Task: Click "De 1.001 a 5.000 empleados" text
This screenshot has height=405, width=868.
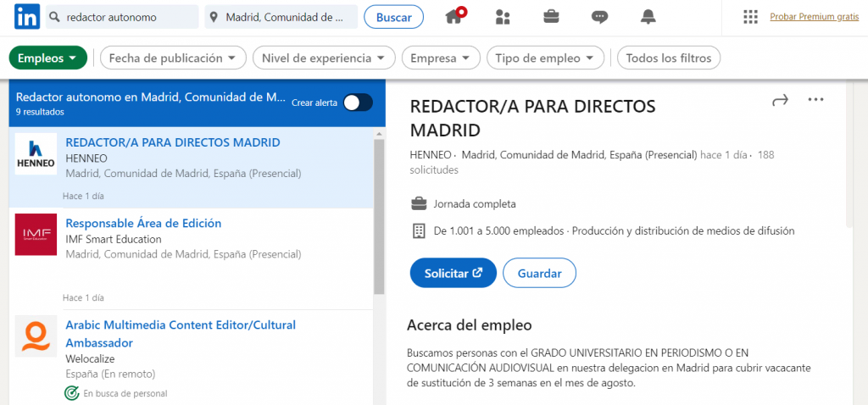Action: (x=500, y=231)
